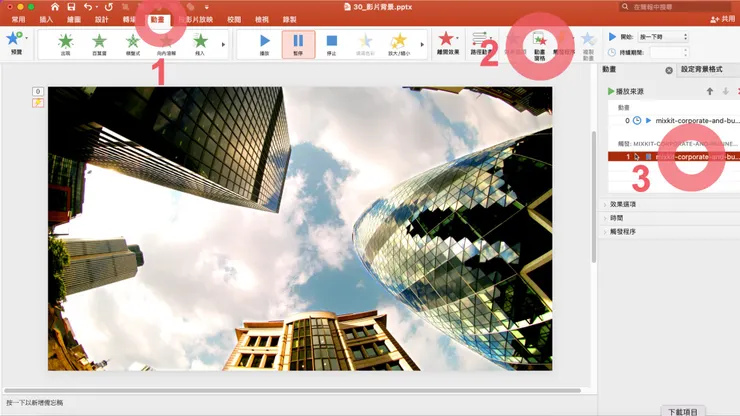Open the 錄製 (Record) ribbon tab
The height and width of the screenshot is (416, 740).
[289, 19]
